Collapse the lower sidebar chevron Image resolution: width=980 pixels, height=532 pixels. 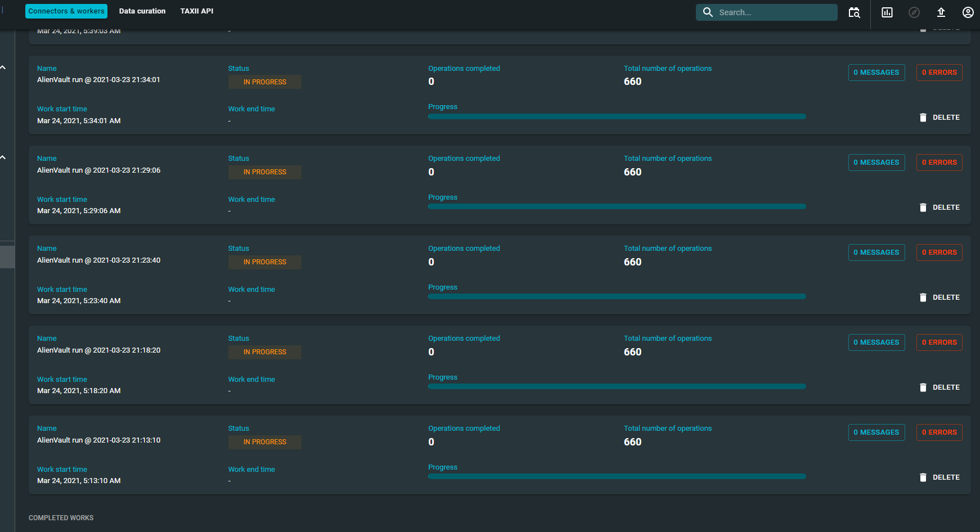point(3,157)
